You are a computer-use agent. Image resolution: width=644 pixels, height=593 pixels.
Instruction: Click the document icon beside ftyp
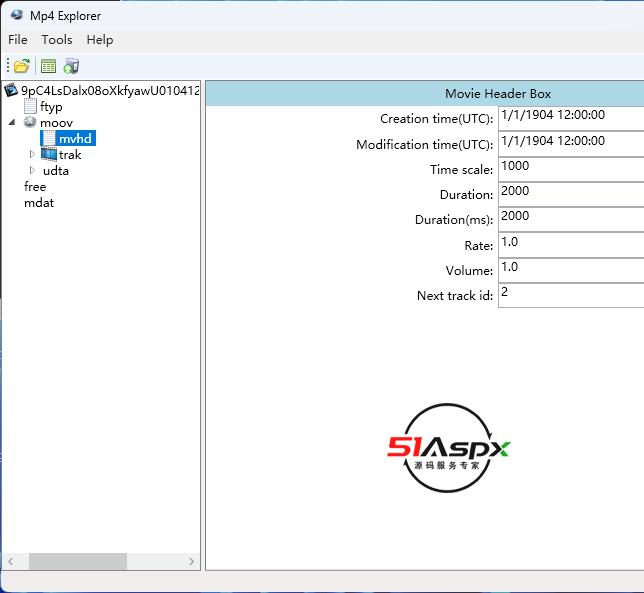[30, 106]
